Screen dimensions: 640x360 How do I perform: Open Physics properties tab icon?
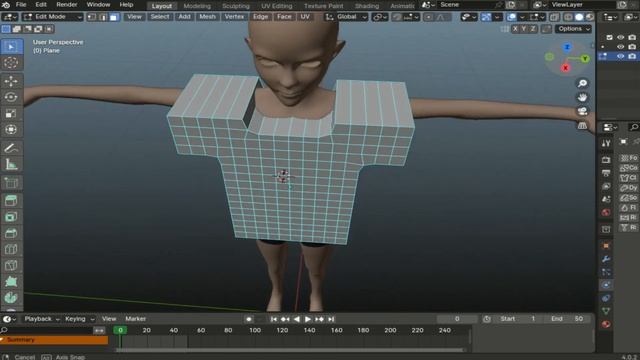tap(606, 285)
